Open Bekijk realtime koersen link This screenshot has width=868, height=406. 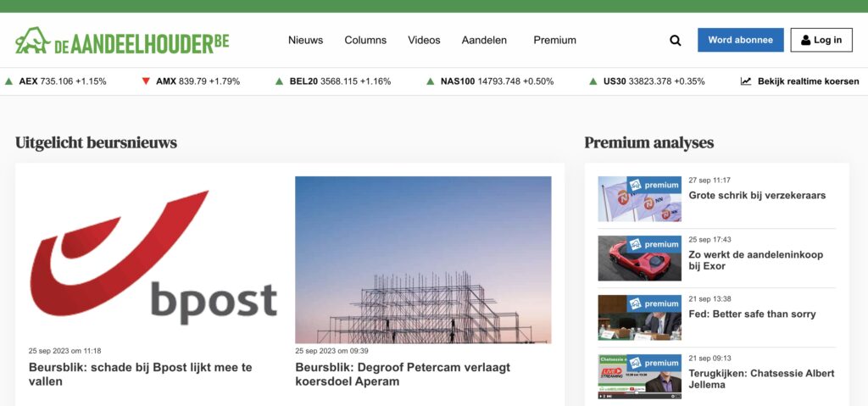[x=808, y=81]
